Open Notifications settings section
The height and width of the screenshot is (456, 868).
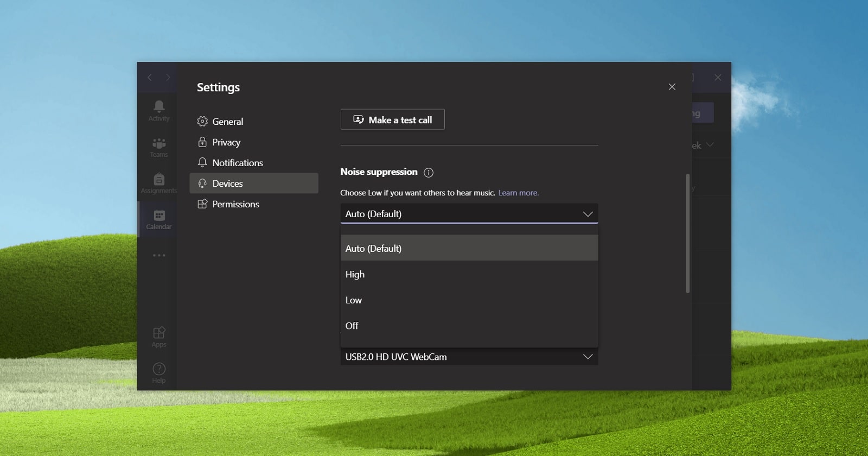click(254, 163)
